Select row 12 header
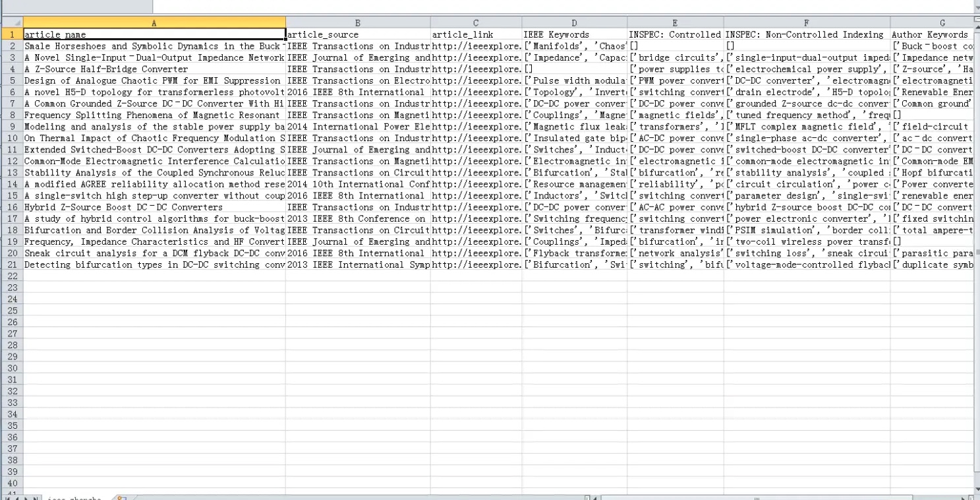This screenshot has height=500, width=980. point(11,161)
